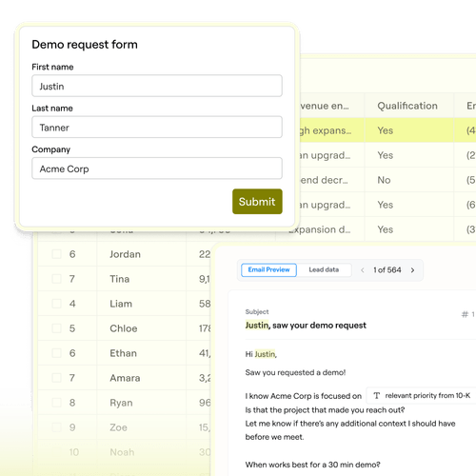Click the name Jordan in the table
This screenshot has width=476, height=476.
(125, 254)
